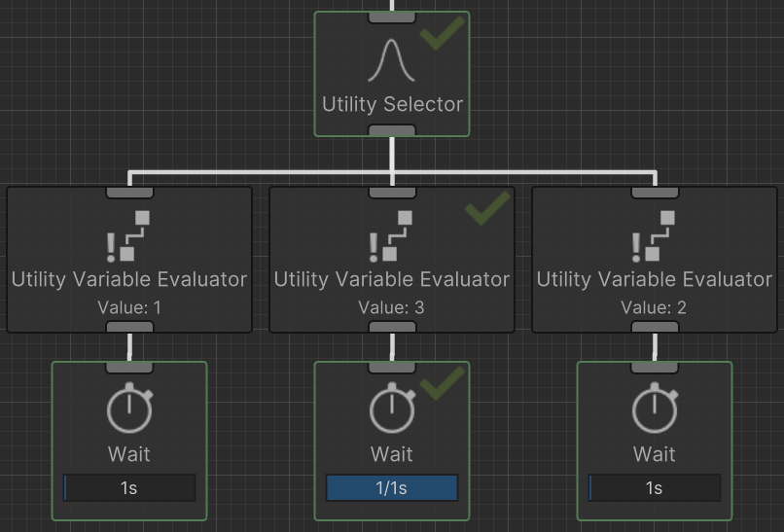
Task: Click the checkmark on the middle Wait node
Action: pyautogui.click(x=442, y=382)
